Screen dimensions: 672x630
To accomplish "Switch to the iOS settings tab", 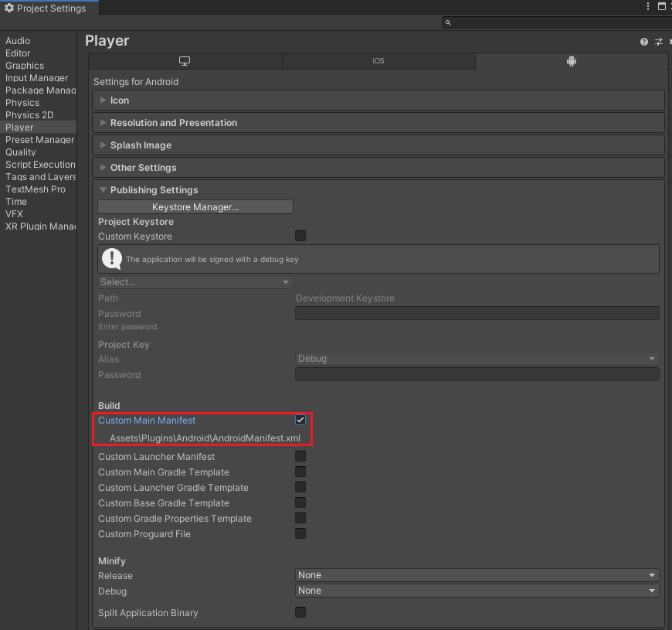I will point(378,60).
